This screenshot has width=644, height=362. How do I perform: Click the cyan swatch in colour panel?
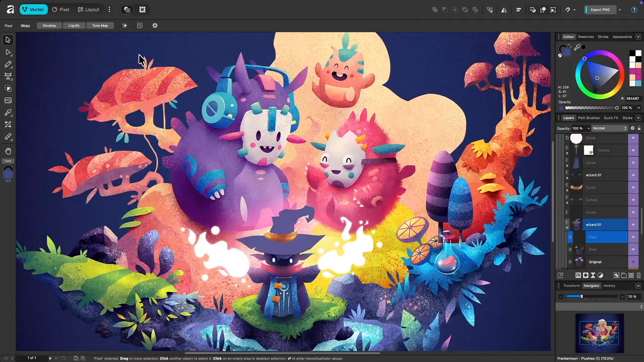[x=638, y=83]
